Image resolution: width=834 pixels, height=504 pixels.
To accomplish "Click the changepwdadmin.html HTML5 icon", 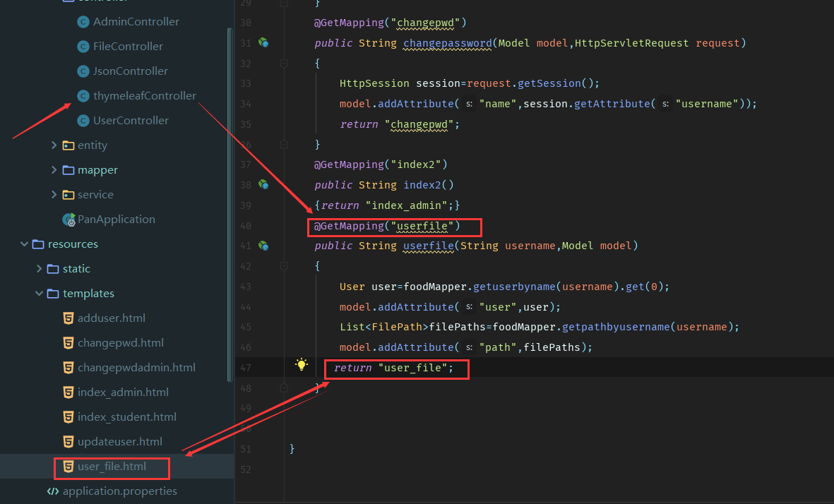I will [68, 368].
